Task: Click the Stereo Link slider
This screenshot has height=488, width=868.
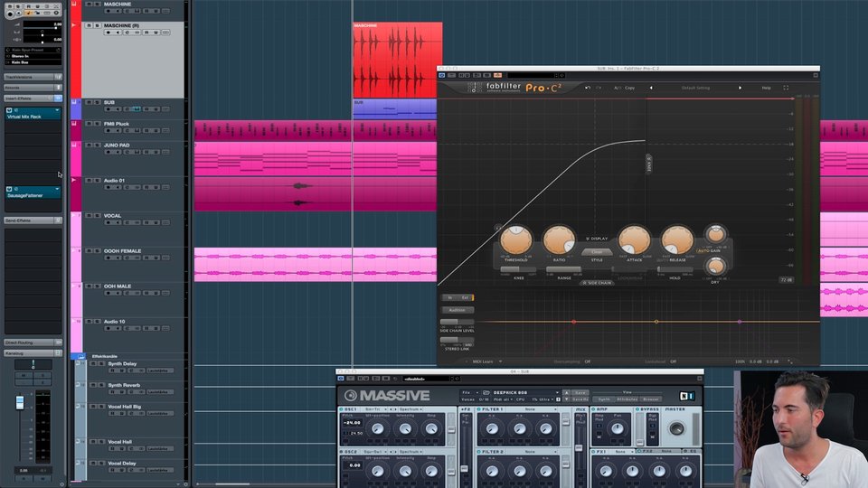Action: coord(457,339)
